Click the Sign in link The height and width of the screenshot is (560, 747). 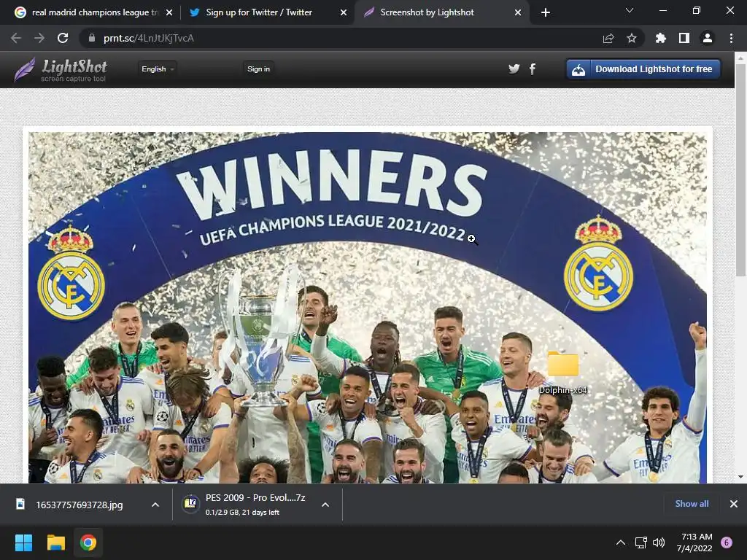coord(259,69)
